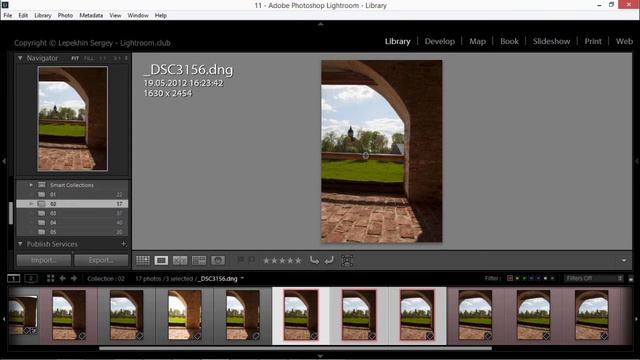Viewport: 640px width, 360px height.
Task: Collapse left panel group arrow
Action: pyautogui.click(x=4, y=161)
